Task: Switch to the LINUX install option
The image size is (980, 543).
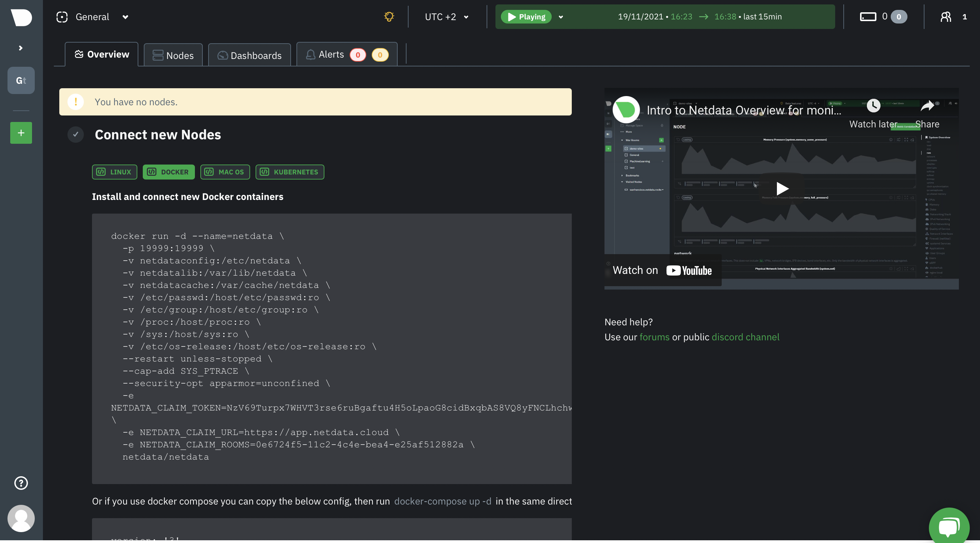Action: pos(114,172)
